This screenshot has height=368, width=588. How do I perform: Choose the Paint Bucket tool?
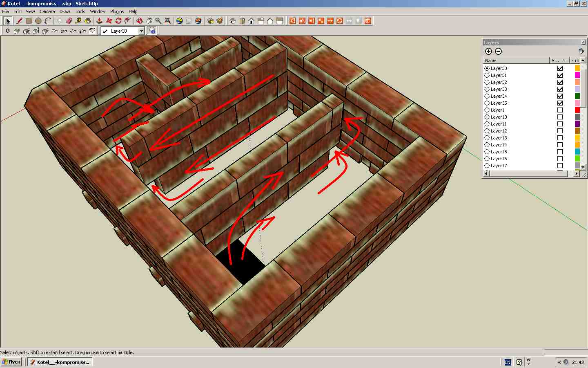(88, 21)
